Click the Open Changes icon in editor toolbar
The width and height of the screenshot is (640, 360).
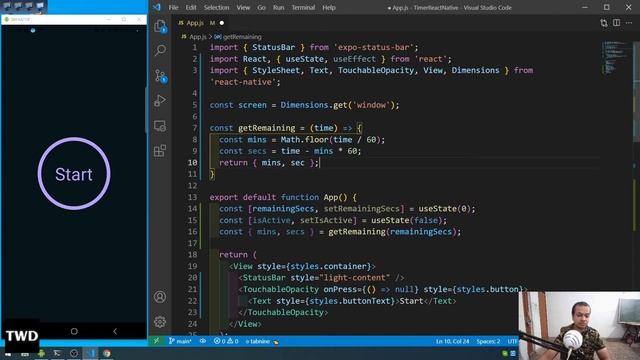(604, 23)
